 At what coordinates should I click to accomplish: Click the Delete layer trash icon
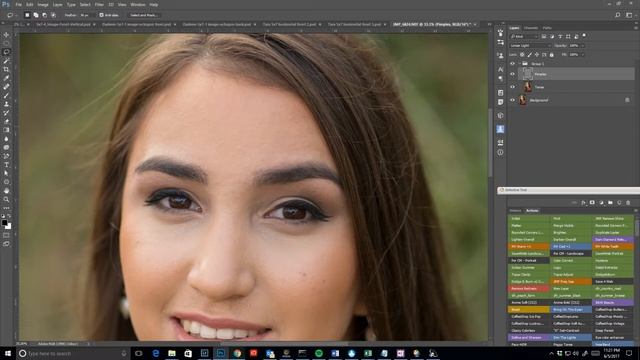pos(628,202)
